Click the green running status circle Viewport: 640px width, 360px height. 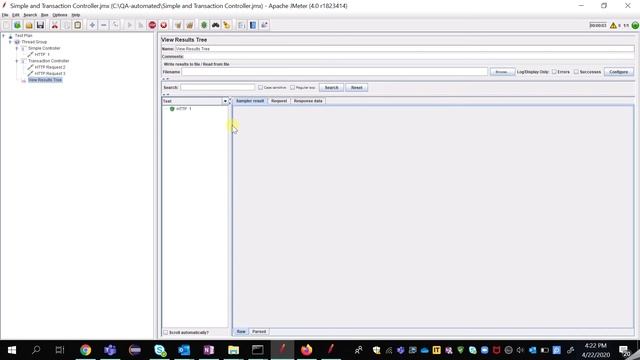(x=635, y=25)
